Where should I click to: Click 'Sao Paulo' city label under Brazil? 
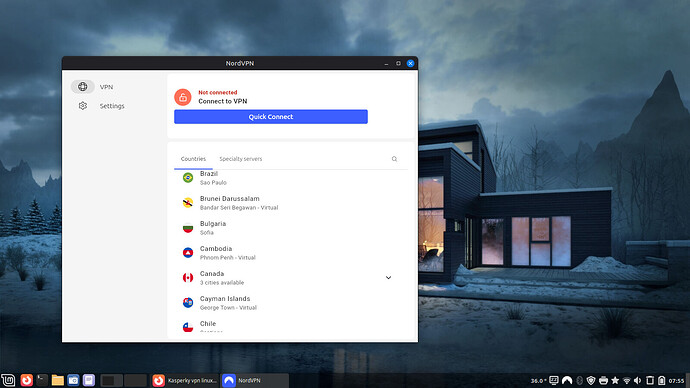213,183
